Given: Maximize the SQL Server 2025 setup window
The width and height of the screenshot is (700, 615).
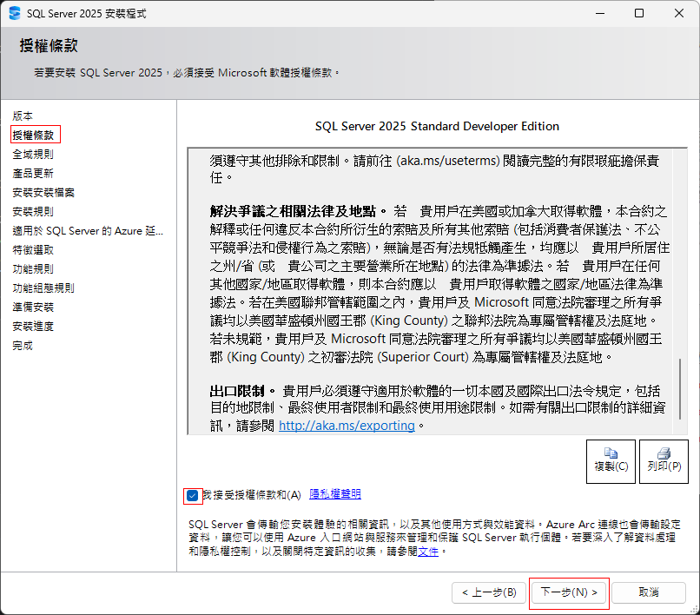Looking at the screenshot, I should 639,13.
